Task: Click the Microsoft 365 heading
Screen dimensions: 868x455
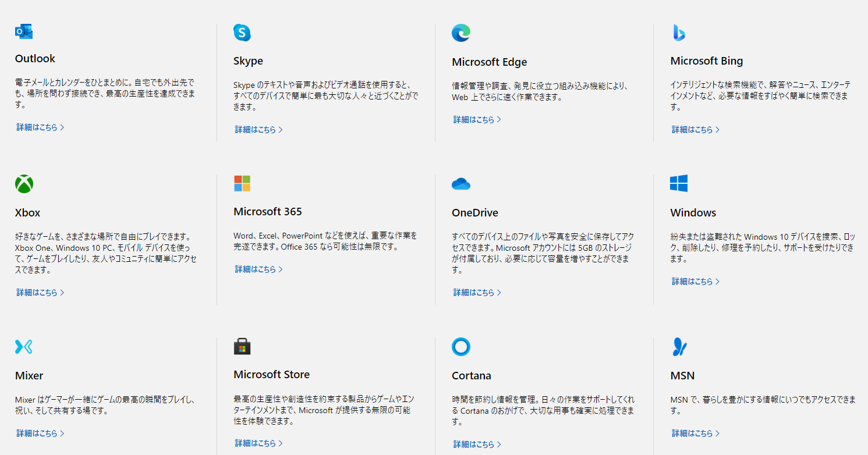Action: pyautogui.click(x=268, y=212)
